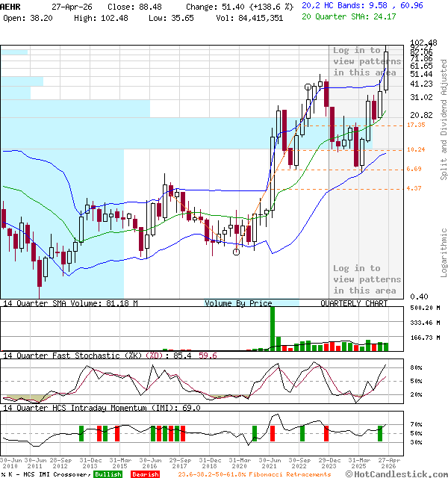Click the circle marker near the 2023 peak

308,87
